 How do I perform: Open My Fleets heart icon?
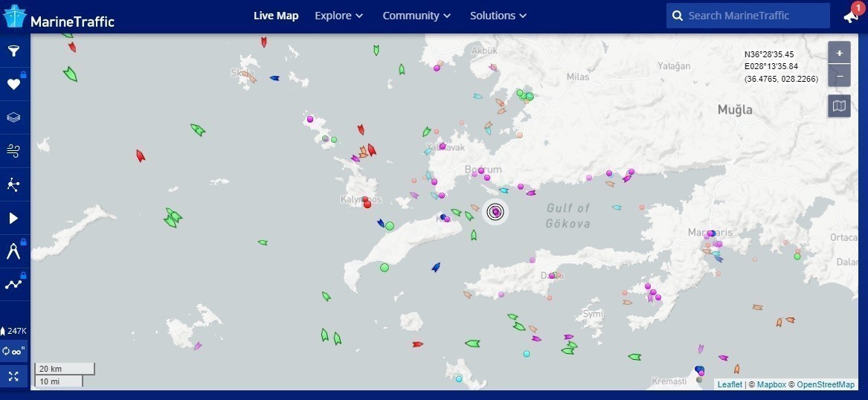[13, 84]
